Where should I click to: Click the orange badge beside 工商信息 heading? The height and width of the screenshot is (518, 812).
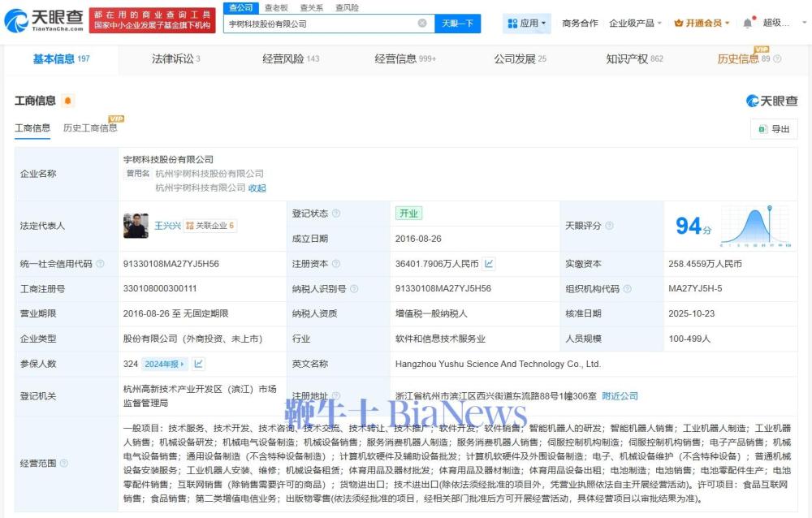point(67,101)
